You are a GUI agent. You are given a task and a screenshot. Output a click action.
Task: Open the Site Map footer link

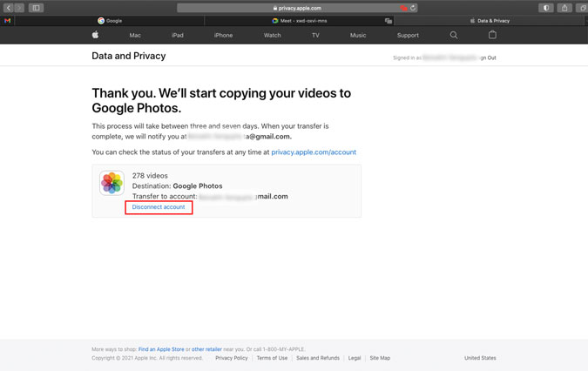[380, 358]
